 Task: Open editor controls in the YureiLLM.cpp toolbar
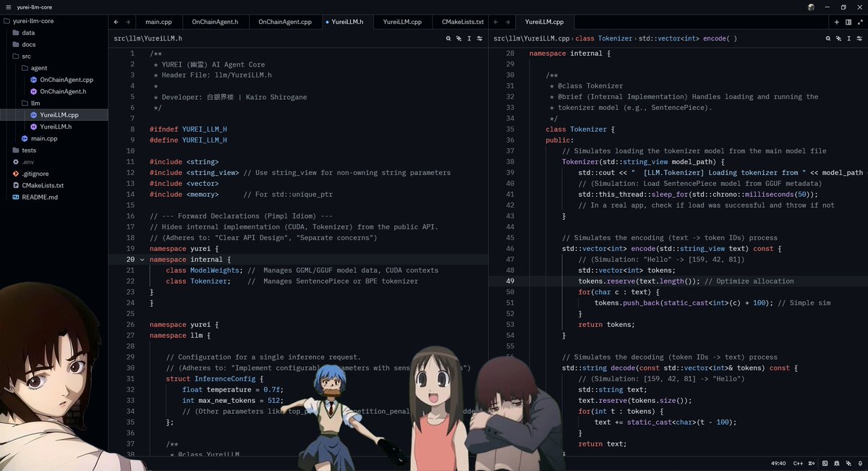(x=859, y=38)
